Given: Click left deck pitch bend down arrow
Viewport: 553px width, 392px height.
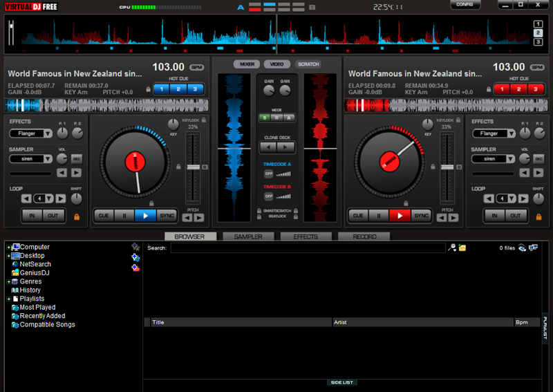Looking at the screenshot, I should click(x=187, y=218).
